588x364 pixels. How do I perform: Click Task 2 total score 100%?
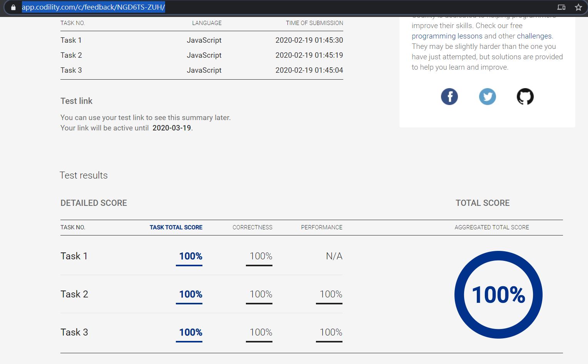click(x=190, y=294)
